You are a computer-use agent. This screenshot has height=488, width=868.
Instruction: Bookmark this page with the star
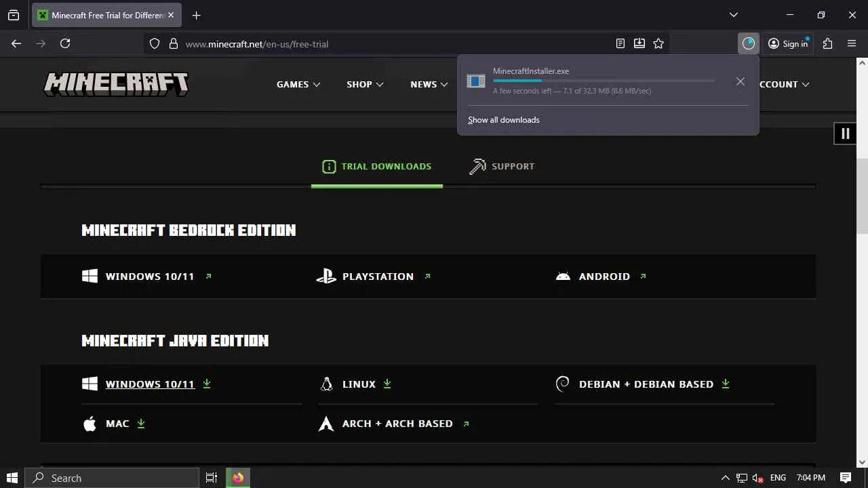tap(658, 43)
